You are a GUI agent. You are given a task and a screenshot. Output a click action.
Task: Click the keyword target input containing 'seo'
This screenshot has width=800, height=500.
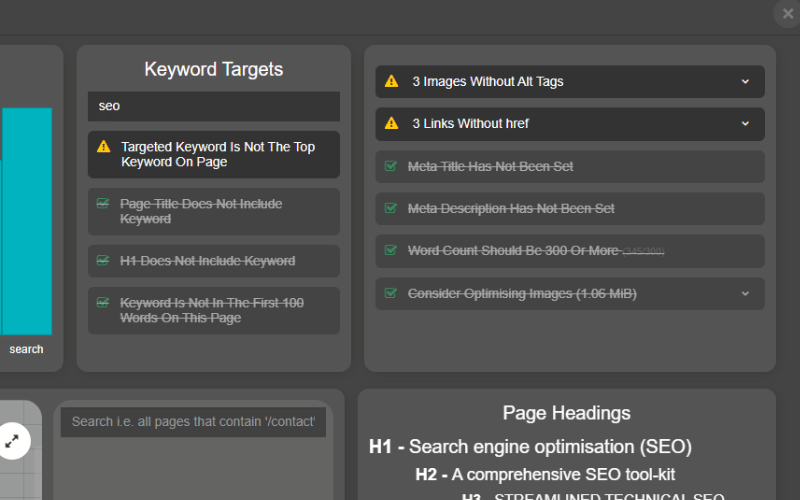(x=214, y=106)
